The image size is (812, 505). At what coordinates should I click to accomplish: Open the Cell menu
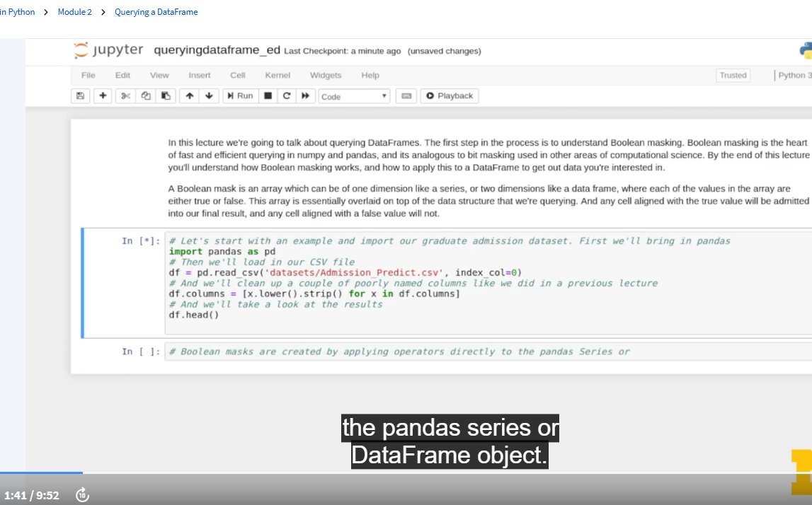click(x=238, y=75)
